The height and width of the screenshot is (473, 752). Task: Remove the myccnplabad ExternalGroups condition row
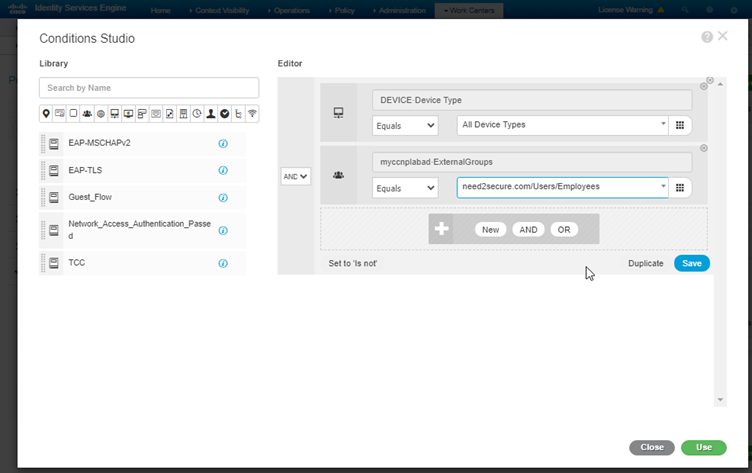click(x=704, y=148)
